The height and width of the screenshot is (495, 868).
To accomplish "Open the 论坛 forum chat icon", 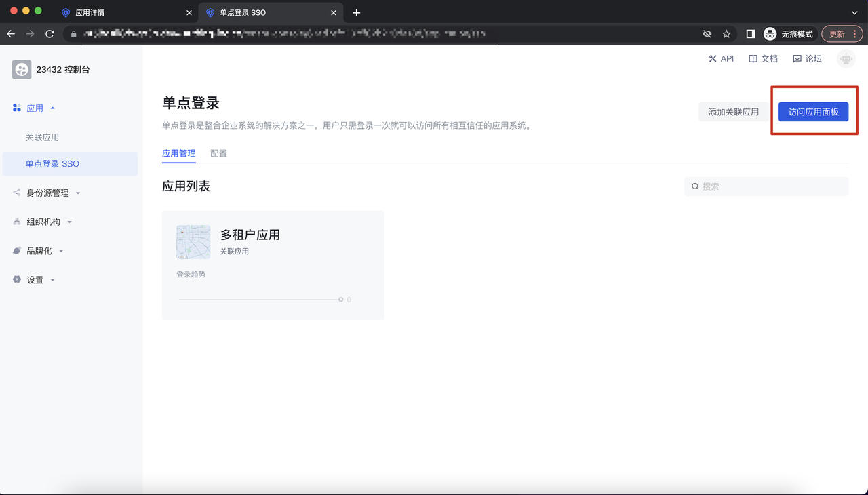I will click(797, 59).
